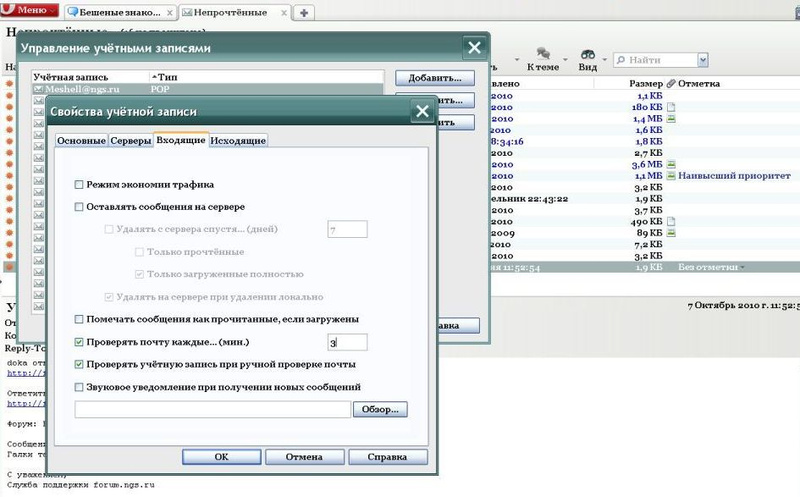Sort by Размер column header
This screenshot has height=497, width=800.
tap(645, 83)
